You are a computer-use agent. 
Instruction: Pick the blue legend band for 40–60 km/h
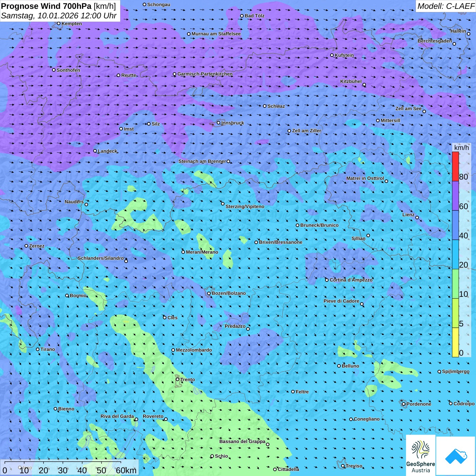[x=455, y=225]
